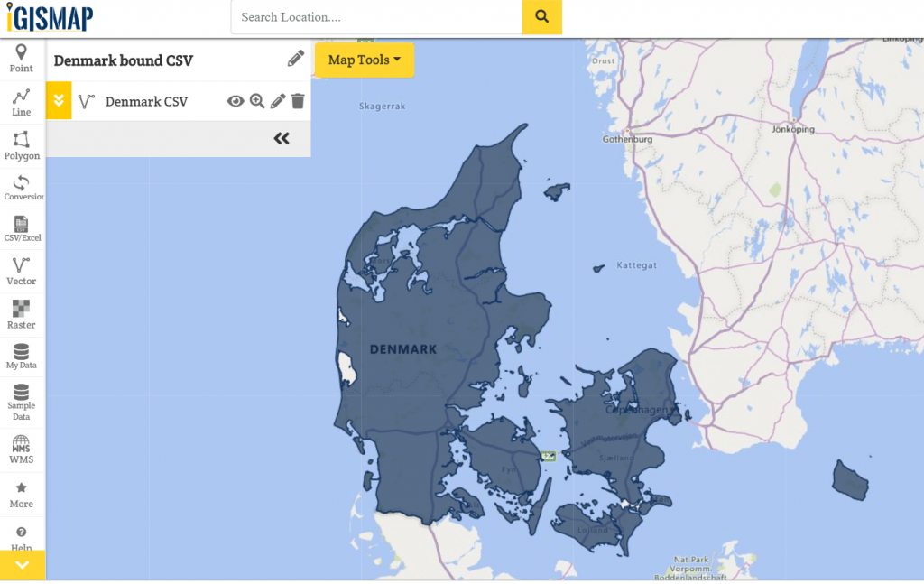This screenshot has height=584, width=924.
Task: Select the Line drawing tool
Action: click(22, 102)
